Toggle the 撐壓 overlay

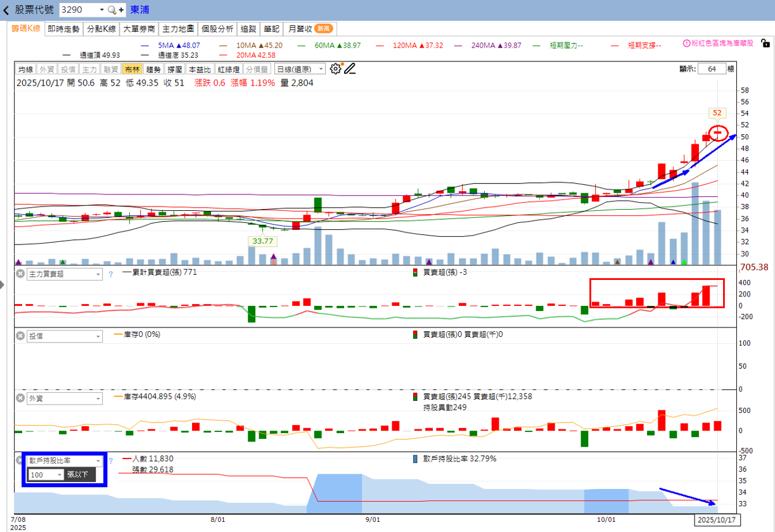click(175, 69)
